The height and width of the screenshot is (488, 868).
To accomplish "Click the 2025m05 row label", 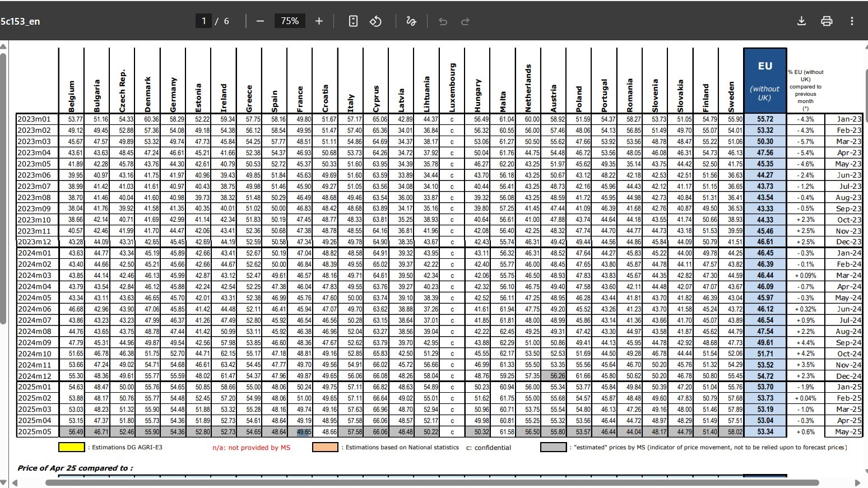I will coord(35,432).
